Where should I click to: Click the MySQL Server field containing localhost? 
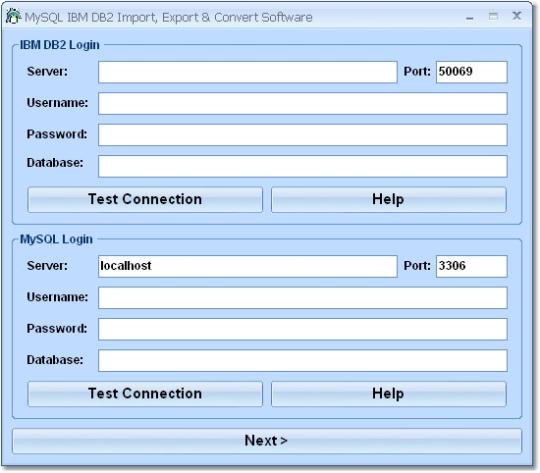tap(248, 266)
